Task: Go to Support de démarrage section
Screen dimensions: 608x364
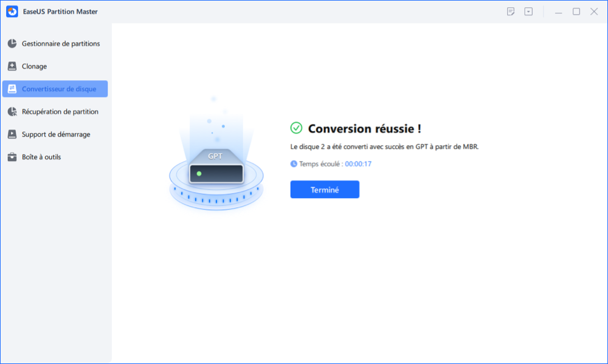Action: coord(55,134)
